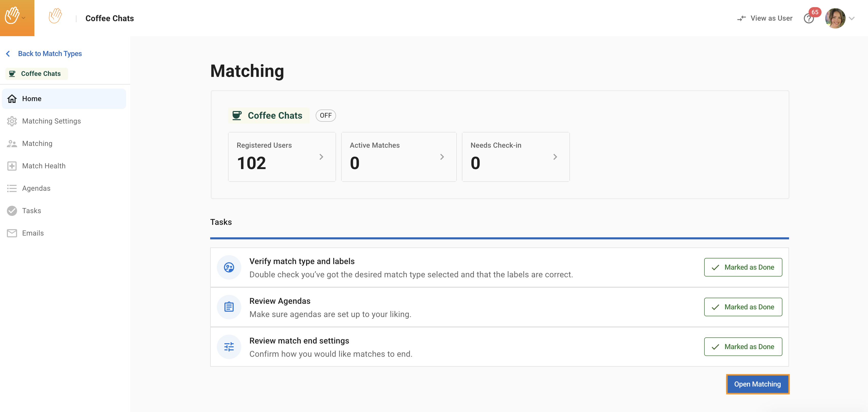Viewport: 868px width, 412px height.
Task: Click the orange hand logo icon
Action: tap(55, 16)
